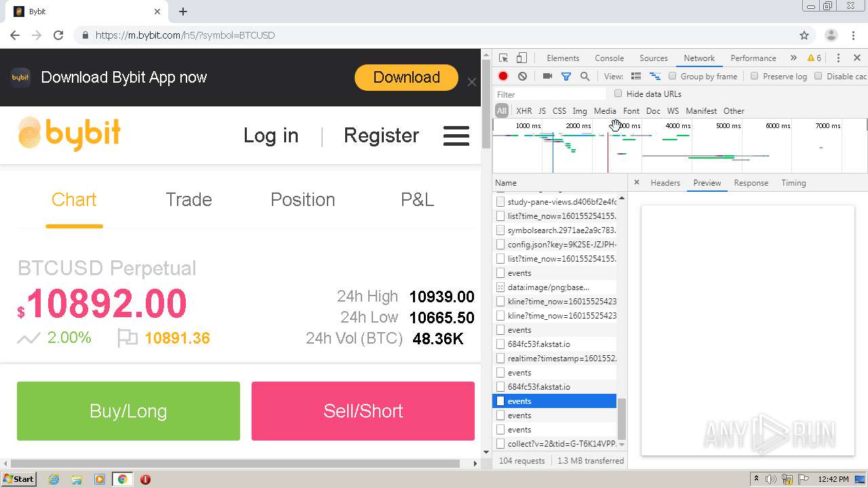The image size is (868, 488).
Task: Clear the network log
Action: 522,77
